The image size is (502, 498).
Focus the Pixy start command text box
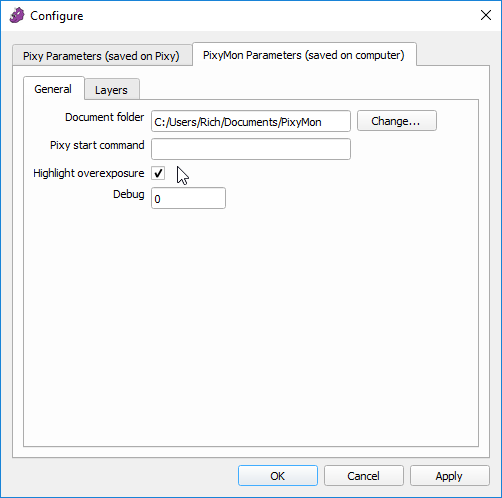pyautogui.click(x=251, y=149)
